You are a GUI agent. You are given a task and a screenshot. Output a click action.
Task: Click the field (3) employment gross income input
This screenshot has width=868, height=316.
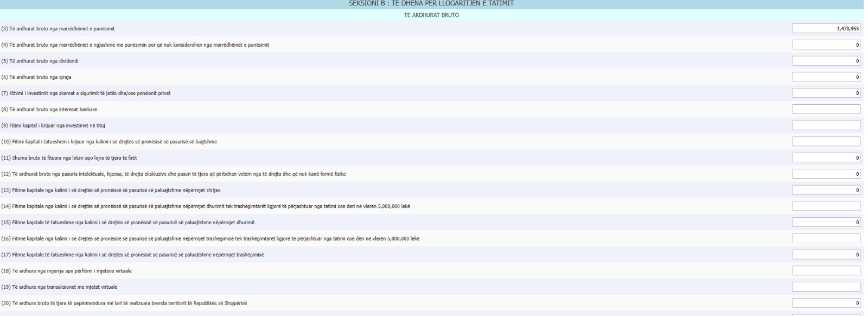[826, 29]
